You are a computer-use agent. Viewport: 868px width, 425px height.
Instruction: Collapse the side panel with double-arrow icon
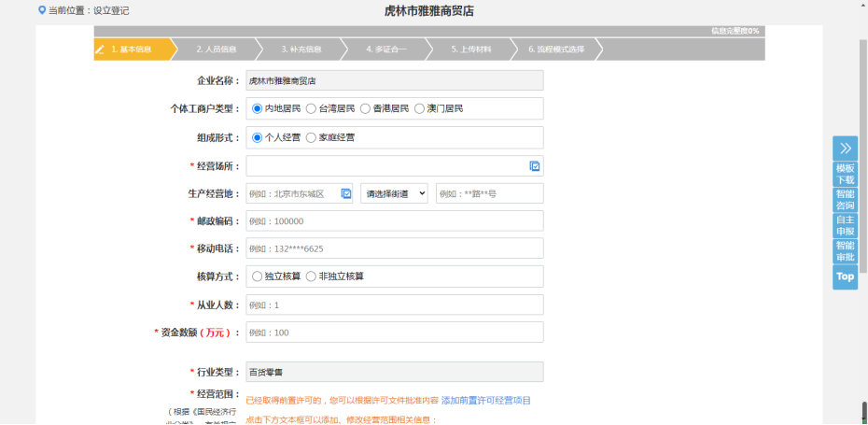click(x=846, y=148)
